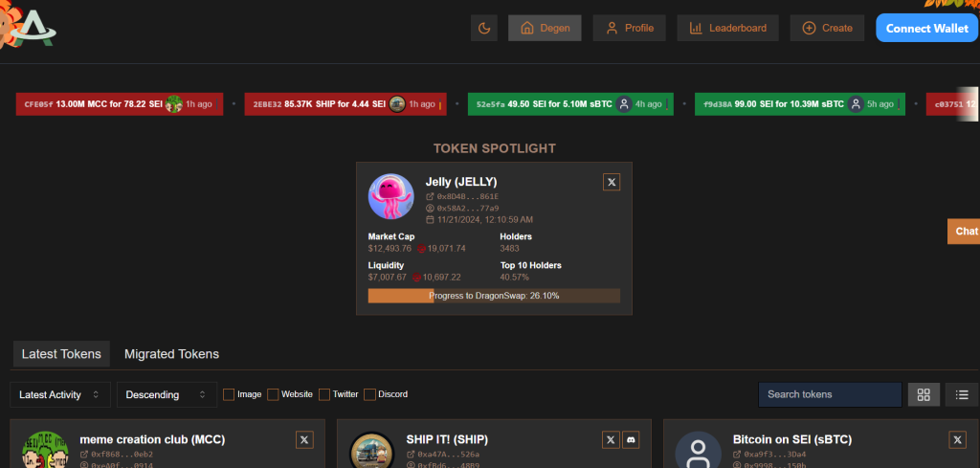The width and height of the screenshot is (980, 468).
Task: Open SHIP IT! Discord icon link
Action: point(631,439)
